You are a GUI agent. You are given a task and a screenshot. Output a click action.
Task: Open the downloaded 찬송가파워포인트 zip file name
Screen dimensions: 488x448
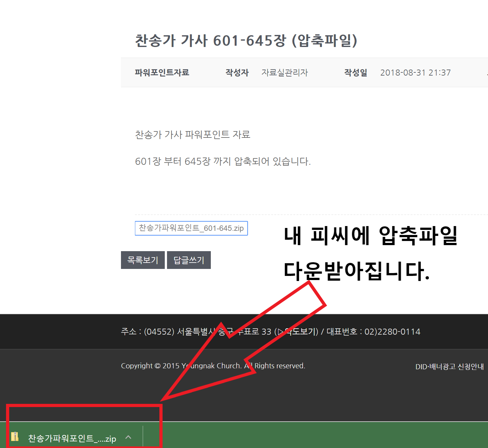click(72, 438)
